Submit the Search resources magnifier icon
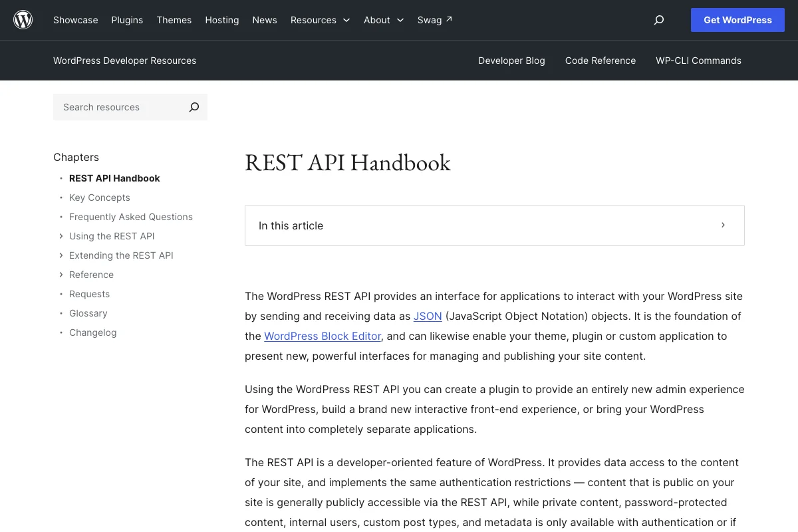798x532 pixels. coord(194,107)
